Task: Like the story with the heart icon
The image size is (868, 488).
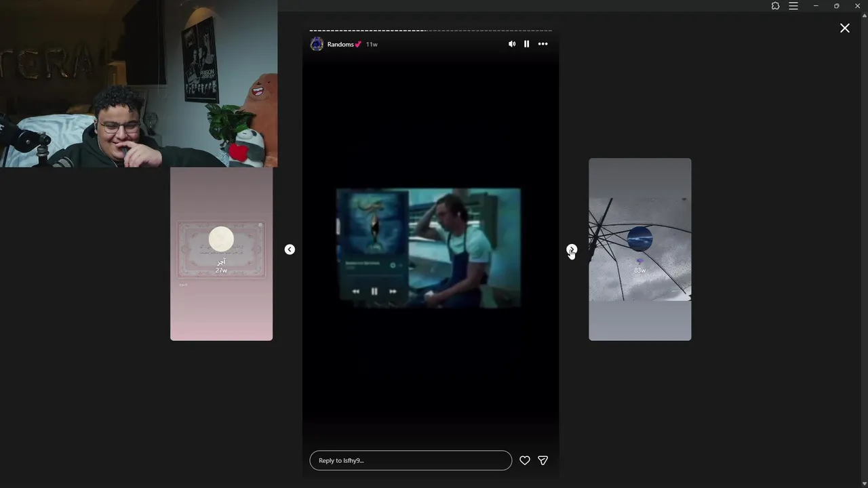Action: (524, 460)
